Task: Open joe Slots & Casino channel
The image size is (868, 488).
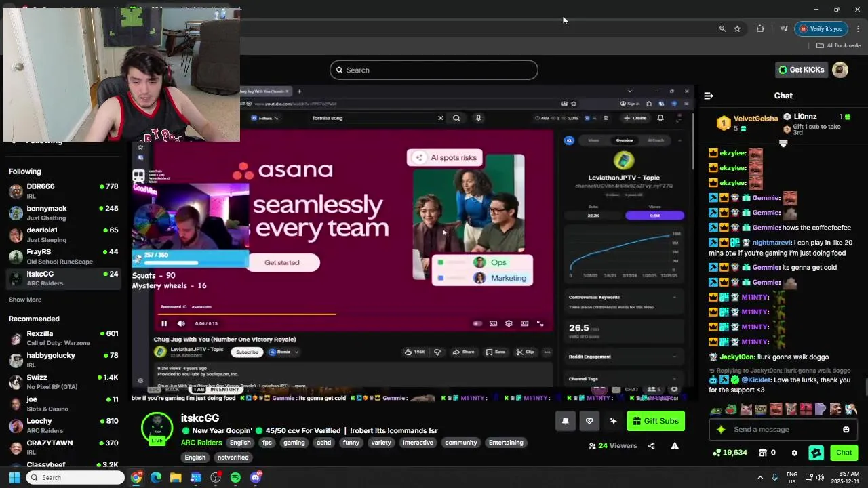Action: click(x=64, y=404)
